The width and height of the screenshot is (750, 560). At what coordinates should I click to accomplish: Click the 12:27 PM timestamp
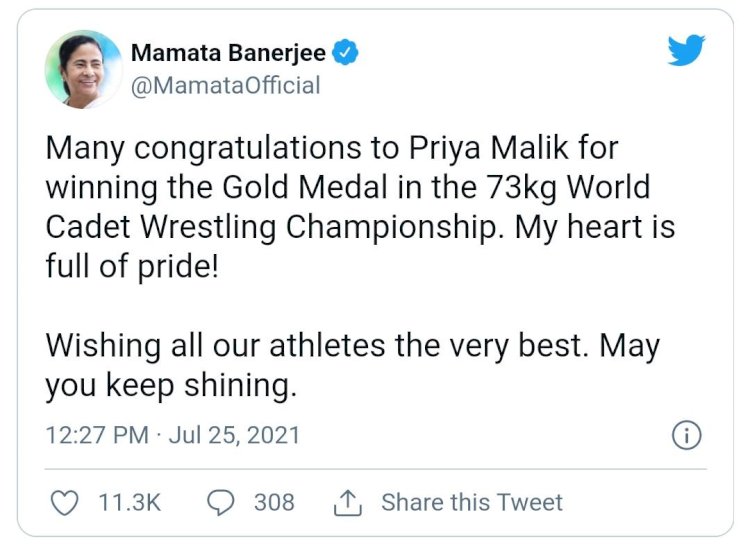97,436
